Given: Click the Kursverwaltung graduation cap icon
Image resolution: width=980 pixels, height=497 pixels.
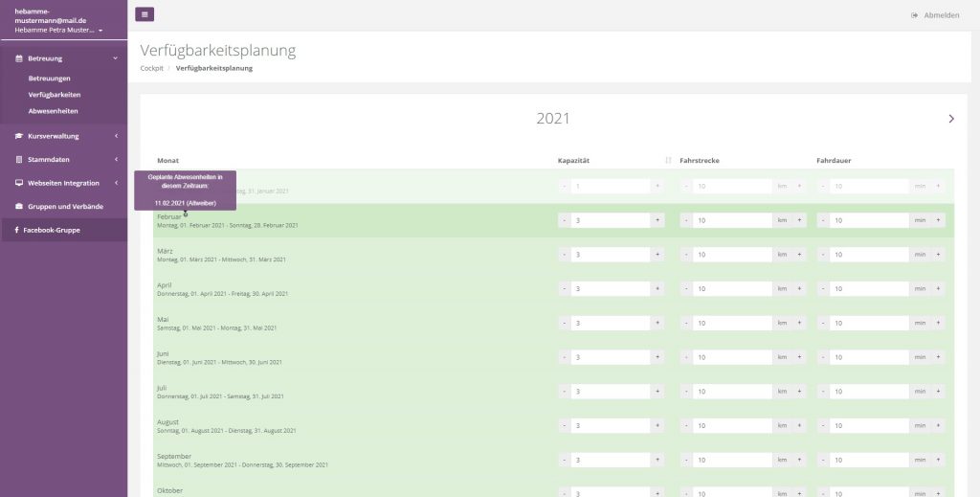Looking at the screenshot, I should [18, 136].
